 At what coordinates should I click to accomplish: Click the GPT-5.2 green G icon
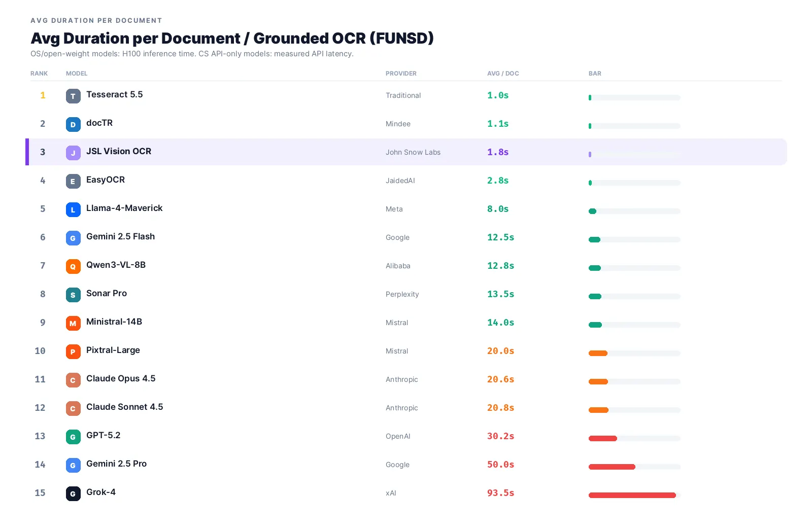(73, 437)
